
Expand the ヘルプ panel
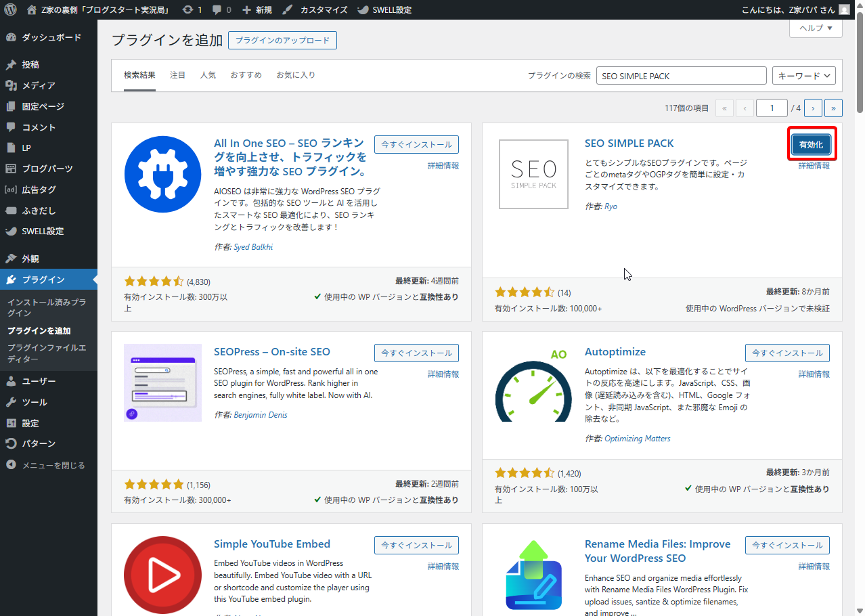click(x=816, y=28)
